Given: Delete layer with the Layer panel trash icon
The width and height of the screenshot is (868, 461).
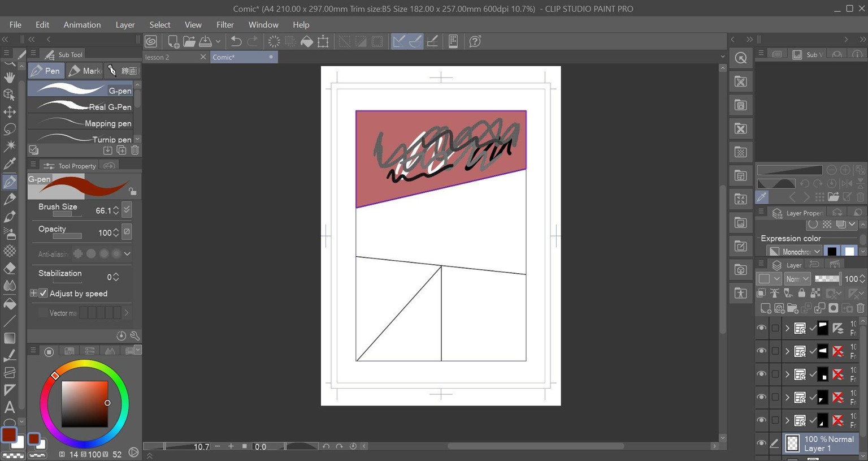Looking at the screenshot, I should click(861, 308).
